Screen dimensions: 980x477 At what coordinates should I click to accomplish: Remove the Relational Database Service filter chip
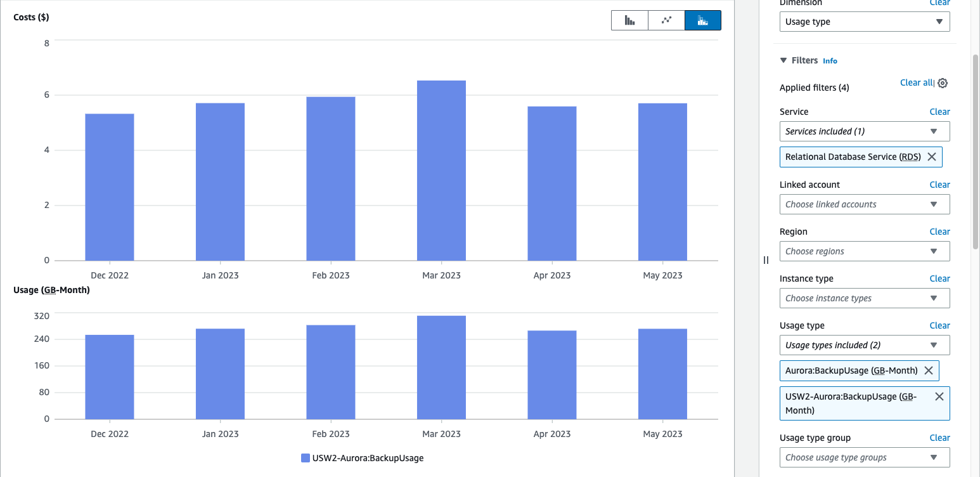932,157
